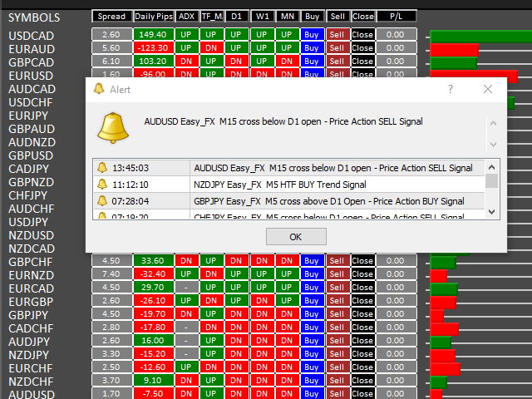Click the Buy button for AUDJPY

click(x=312, y=340)
